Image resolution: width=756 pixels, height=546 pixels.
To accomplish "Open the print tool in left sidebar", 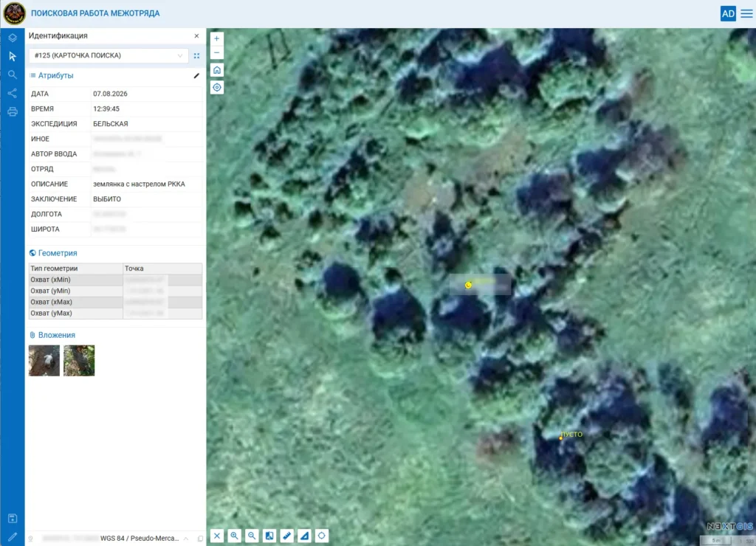I will click(x=13, y=112).
